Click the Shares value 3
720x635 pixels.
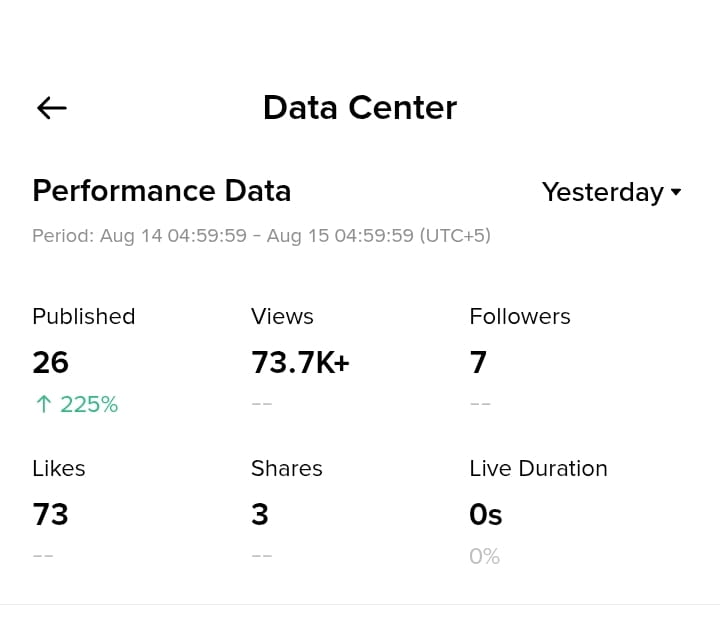click(x=260, y=514)
